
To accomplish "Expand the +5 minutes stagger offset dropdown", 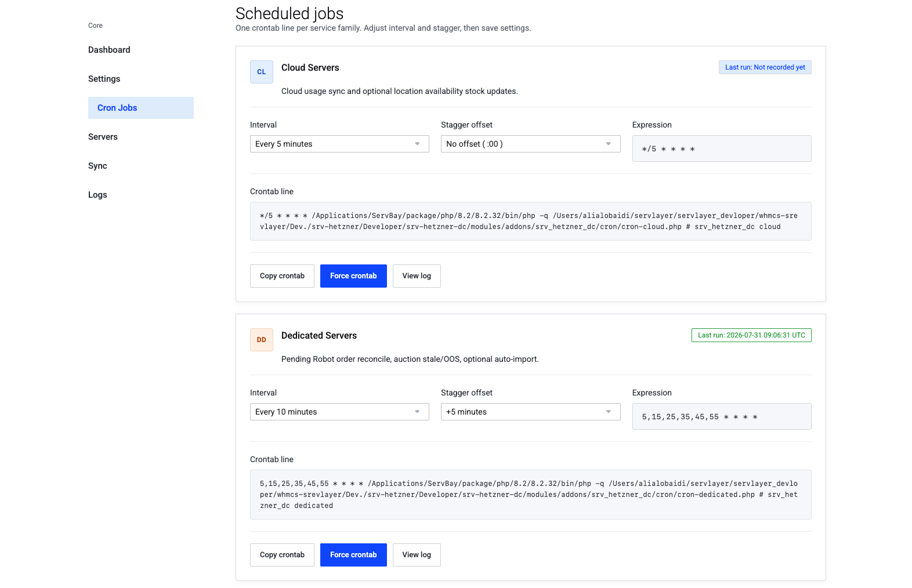I will pos(530,412).
